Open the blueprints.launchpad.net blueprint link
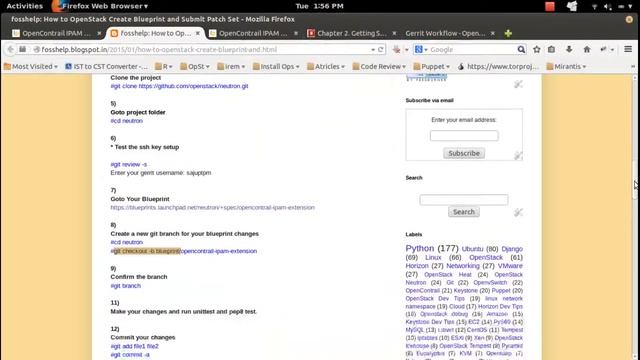The image size is (640, 360). [212, 207]
